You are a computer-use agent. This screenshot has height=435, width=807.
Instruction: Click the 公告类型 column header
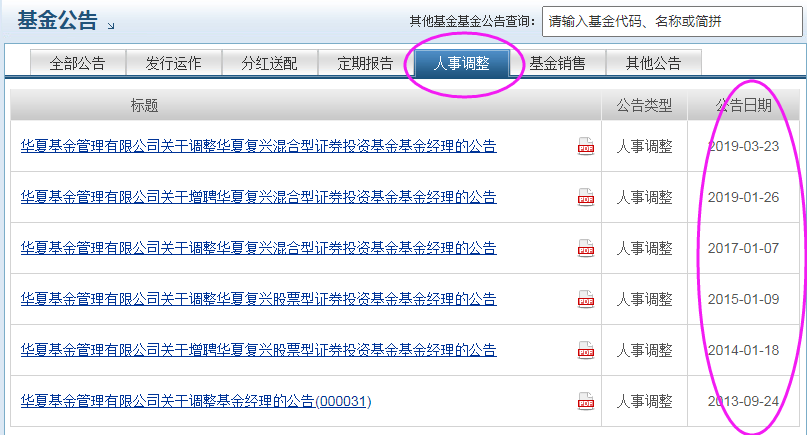[x=644, y=106]
